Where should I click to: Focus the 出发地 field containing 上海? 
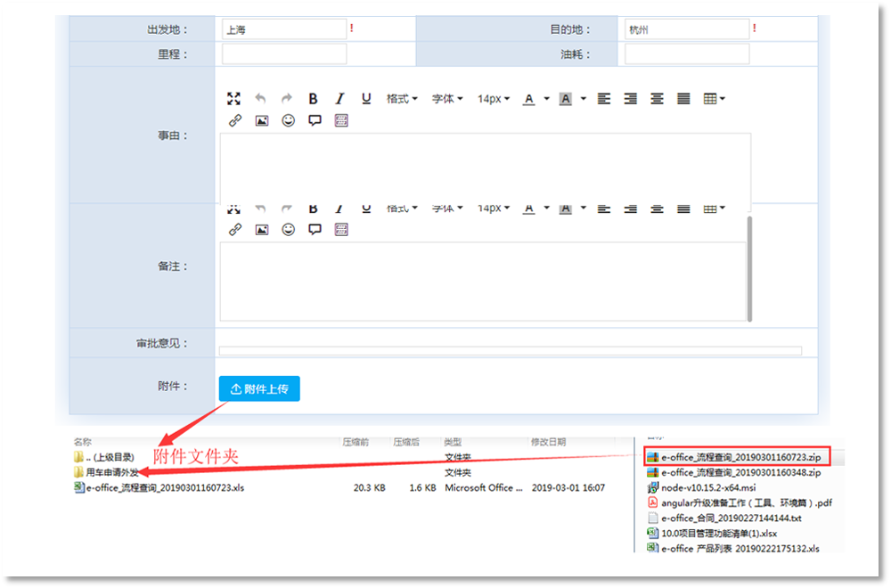tap(284, 29)
